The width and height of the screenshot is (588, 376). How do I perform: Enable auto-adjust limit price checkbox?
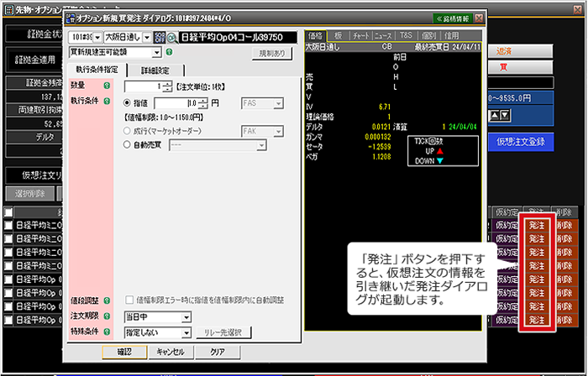(129, 300)
